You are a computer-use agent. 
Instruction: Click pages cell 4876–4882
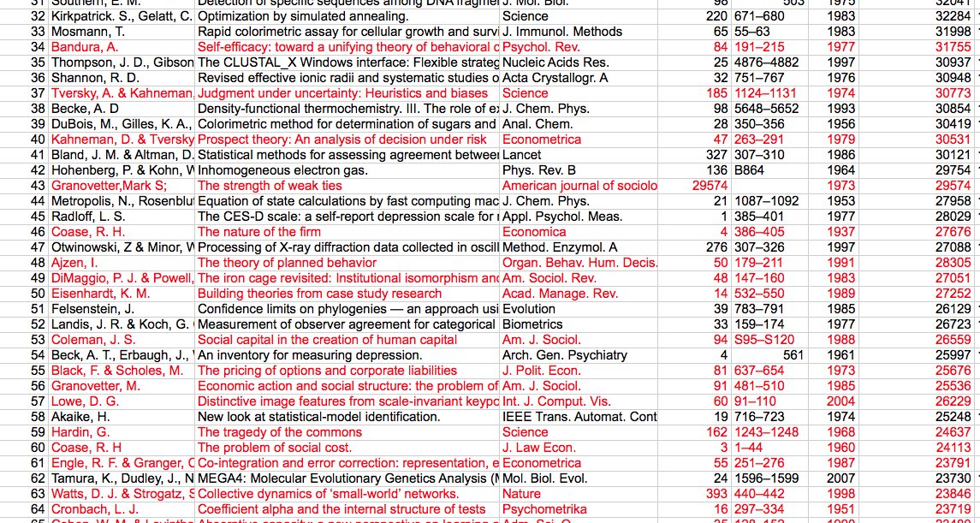[769, 62]
